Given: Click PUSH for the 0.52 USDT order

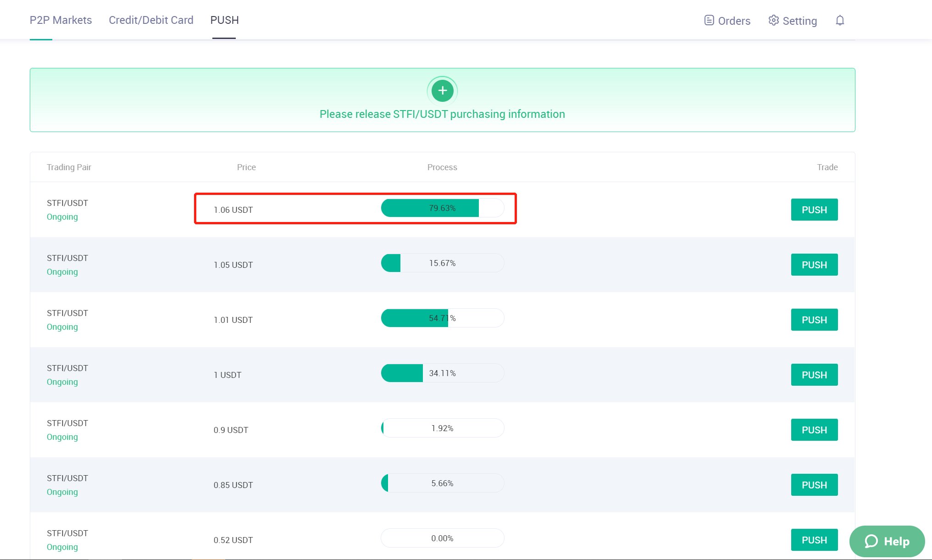Looking at the screenshot, I should click(814, 540).
